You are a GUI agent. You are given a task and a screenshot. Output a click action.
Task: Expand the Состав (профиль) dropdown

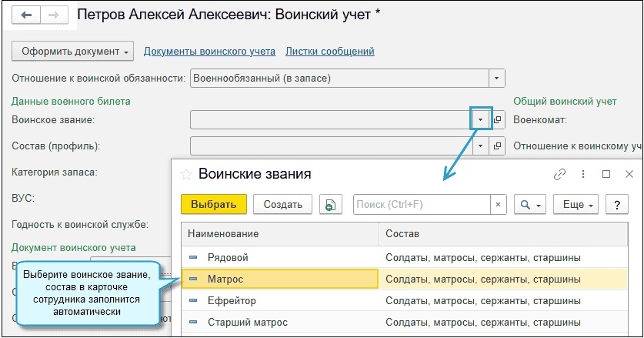click(x=480, y=146)
